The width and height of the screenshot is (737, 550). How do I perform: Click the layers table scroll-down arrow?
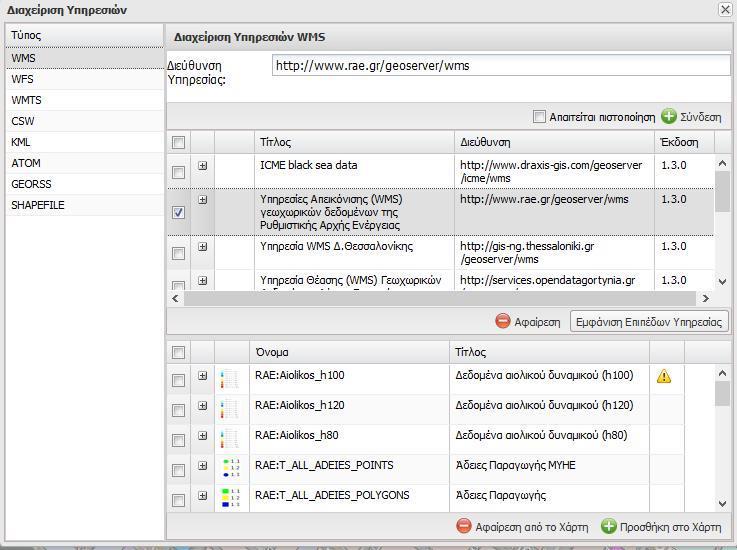tap(722, 503)
